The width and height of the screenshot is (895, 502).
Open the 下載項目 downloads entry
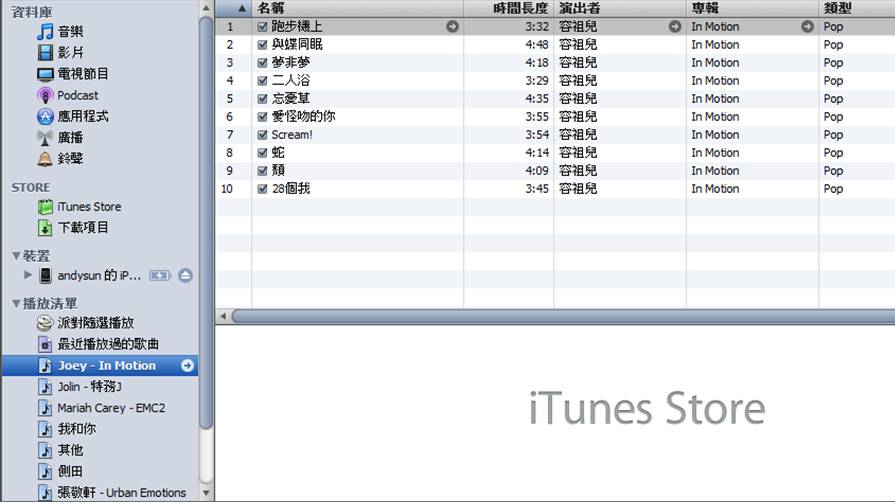click(x=83, y=228)
